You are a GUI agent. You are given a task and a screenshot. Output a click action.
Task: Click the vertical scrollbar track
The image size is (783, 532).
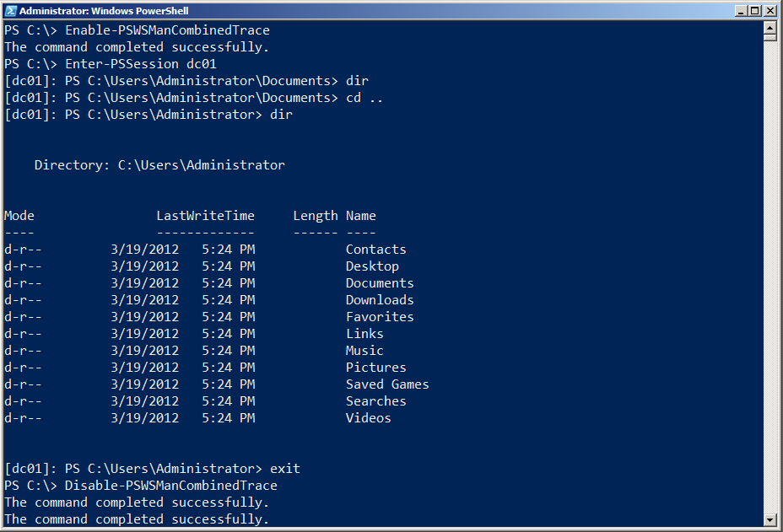tap(769, 278)
